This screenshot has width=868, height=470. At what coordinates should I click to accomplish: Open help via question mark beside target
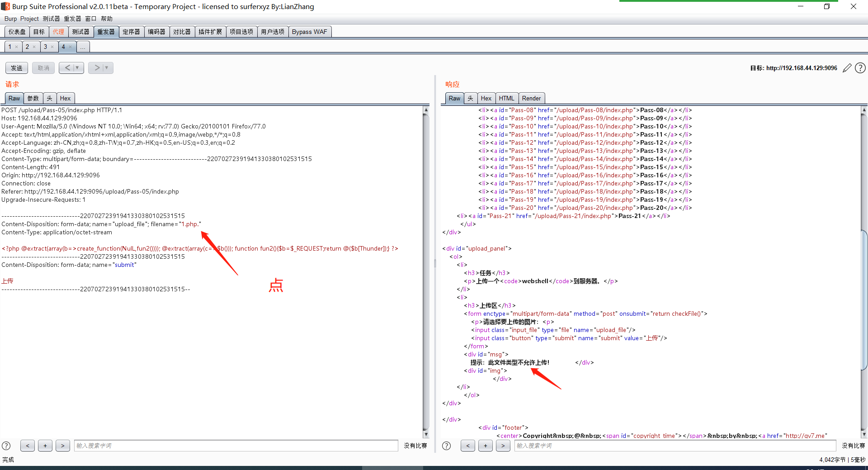click(860, 68)
